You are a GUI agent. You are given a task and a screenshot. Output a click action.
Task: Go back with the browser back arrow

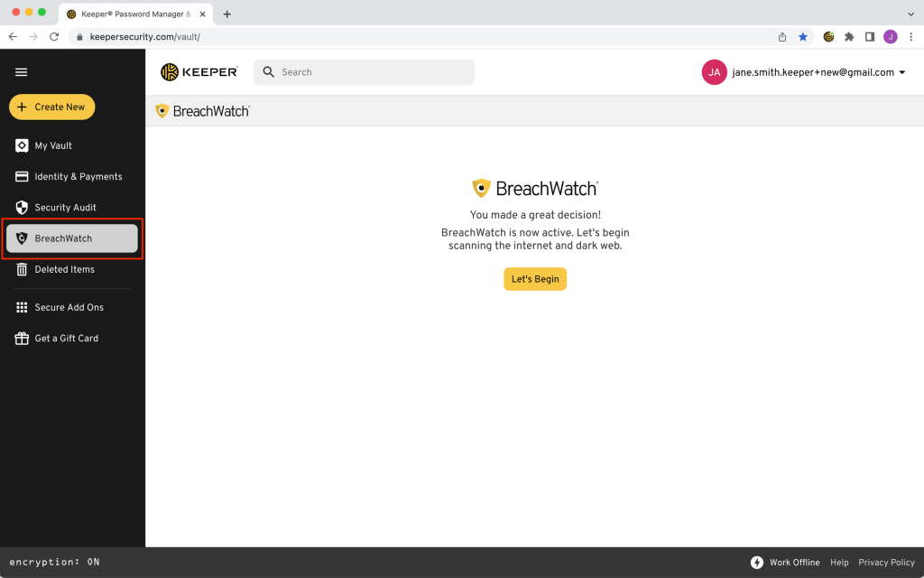(13, 36)
